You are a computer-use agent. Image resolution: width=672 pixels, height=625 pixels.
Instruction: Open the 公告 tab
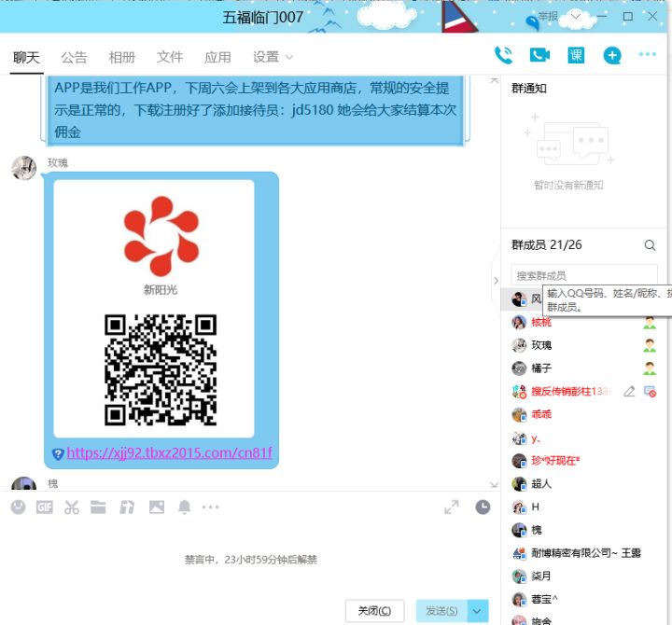pos(74,57)
